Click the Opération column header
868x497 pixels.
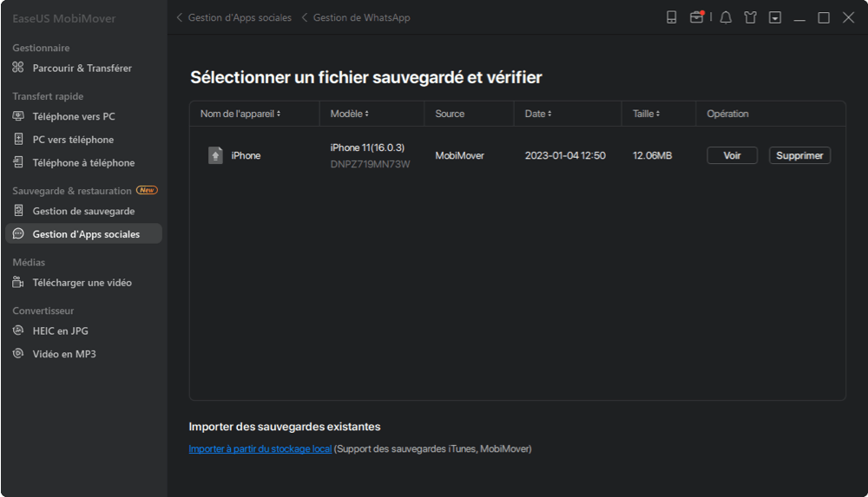pos(727,114)
